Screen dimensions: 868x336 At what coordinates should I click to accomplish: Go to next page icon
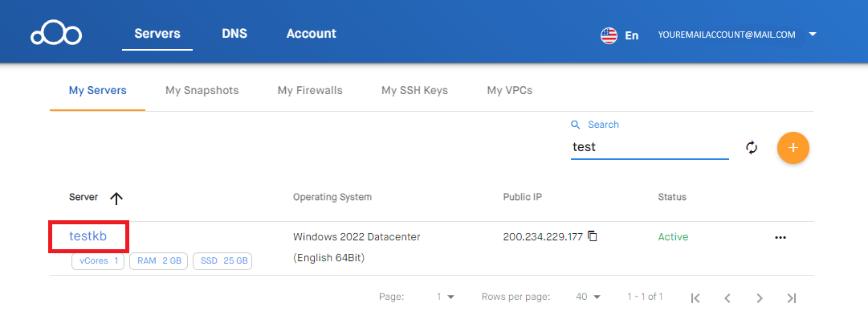(x=760, y=297)
